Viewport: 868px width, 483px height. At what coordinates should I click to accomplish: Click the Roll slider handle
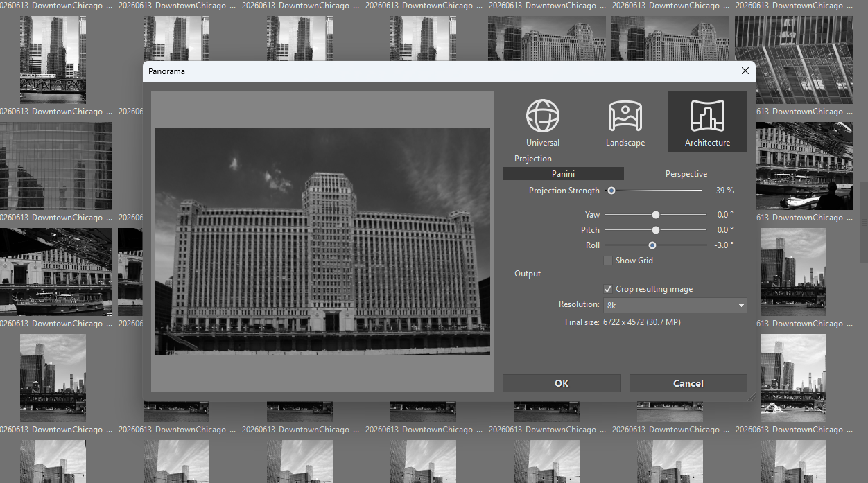pos(652,245)
